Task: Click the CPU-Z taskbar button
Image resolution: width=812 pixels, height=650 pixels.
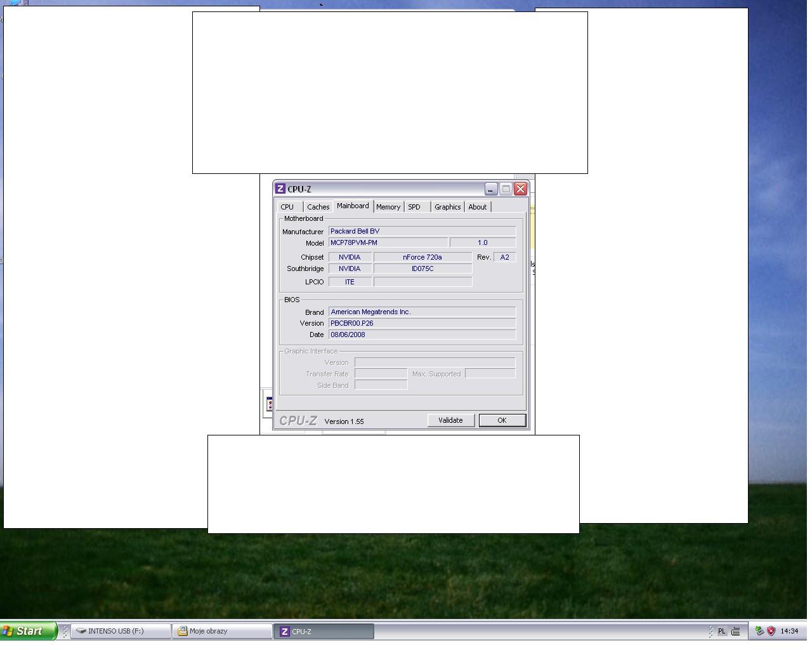Action: click(324, 631)
